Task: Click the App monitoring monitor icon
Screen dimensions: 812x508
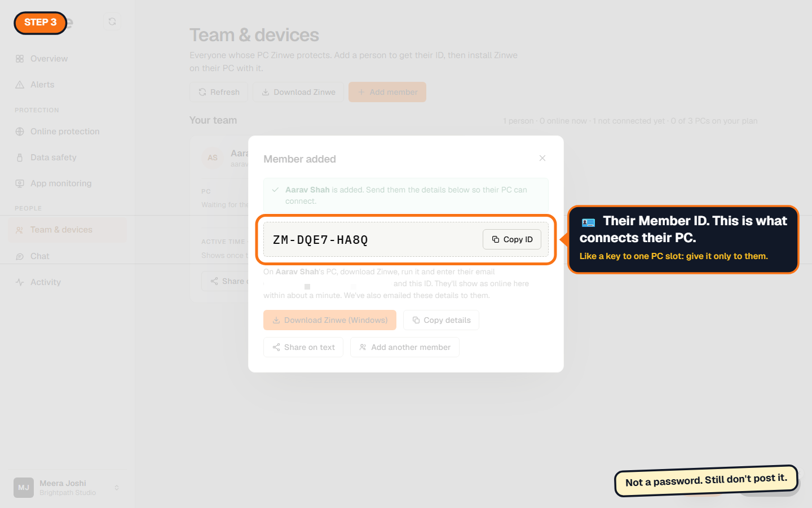Action: [x=20, y=183]
